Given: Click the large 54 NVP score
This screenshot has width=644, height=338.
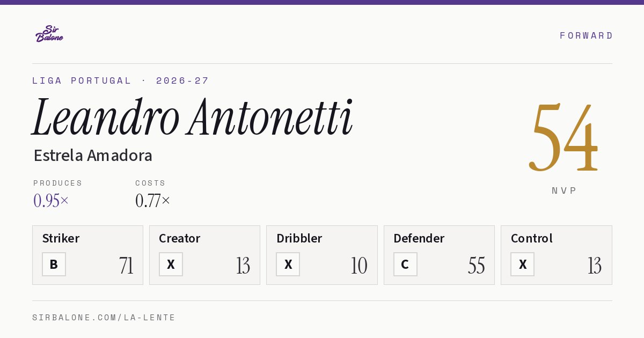Looking at the screenshot, I should click(x=563, y=137).
